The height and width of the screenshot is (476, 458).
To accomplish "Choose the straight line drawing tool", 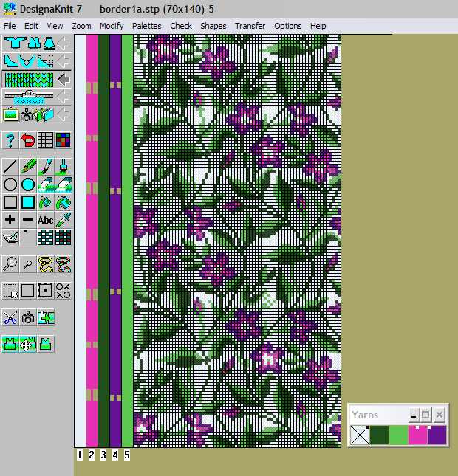I will [x=10, y=166].
